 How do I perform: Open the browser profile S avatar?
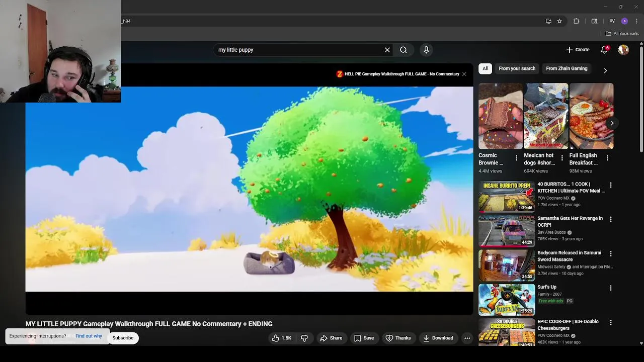[624, 21]
